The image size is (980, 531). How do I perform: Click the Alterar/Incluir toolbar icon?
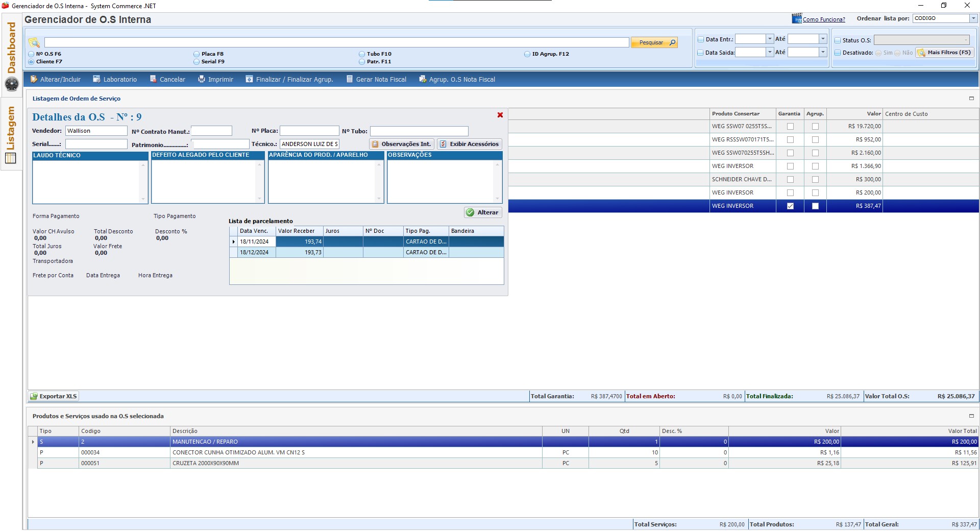[x=34, y=79]
